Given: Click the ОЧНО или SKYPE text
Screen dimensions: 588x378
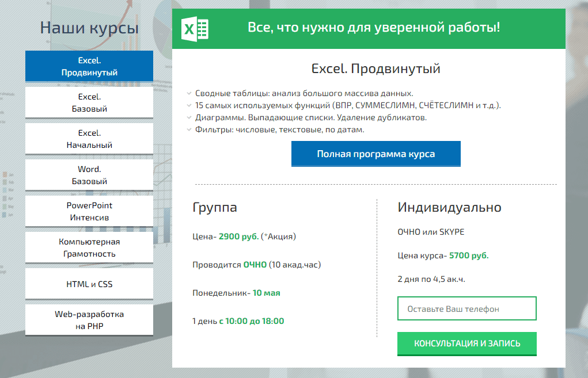Looking at the screenshot, I should tap(431, 232).
